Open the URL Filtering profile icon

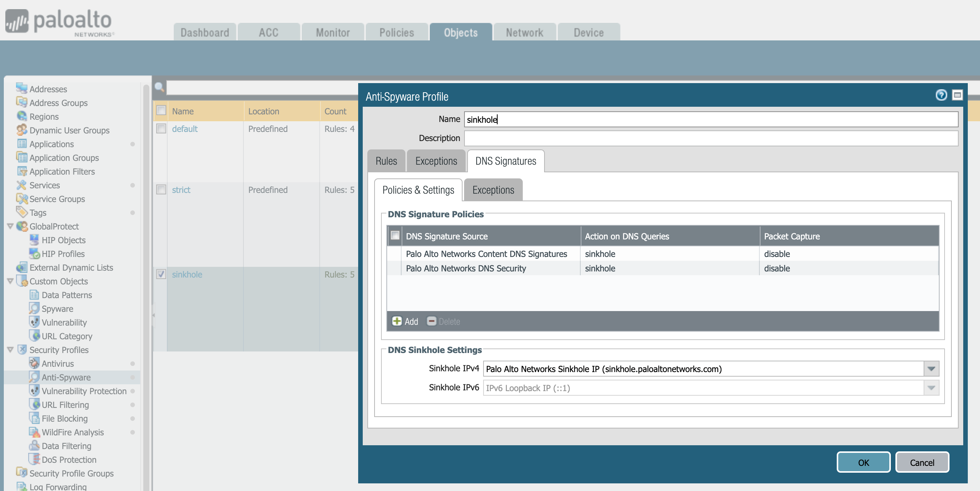pos(35,404)
